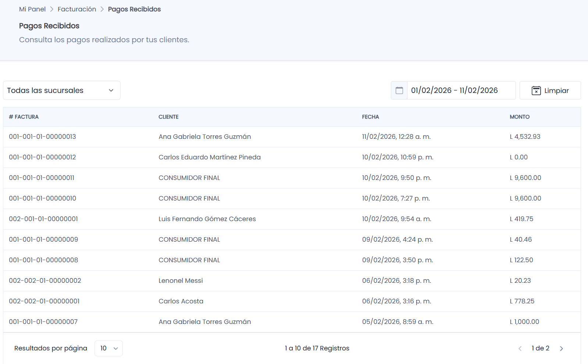Select invoice 001-001-01-00000010

point(42,198)
